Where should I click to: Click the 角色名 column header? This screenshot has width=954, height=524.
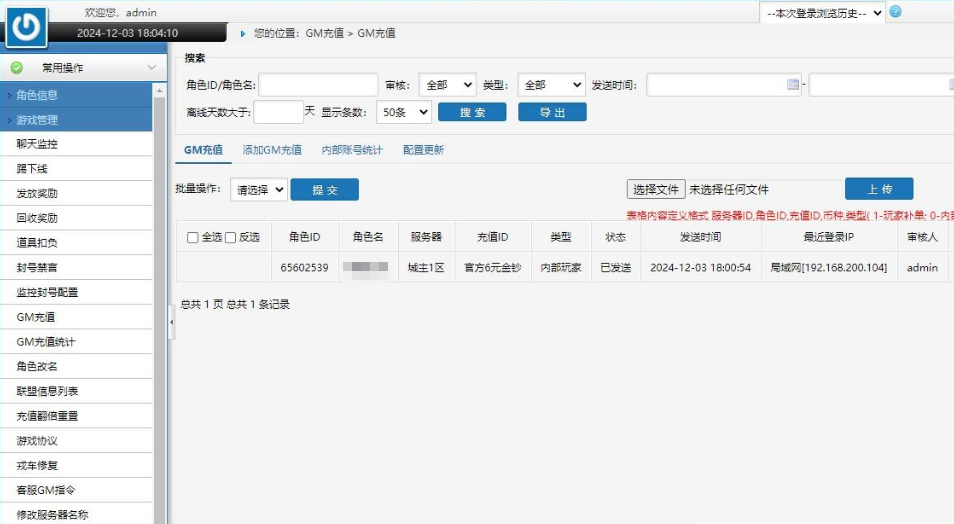click(x=368, y=237)
